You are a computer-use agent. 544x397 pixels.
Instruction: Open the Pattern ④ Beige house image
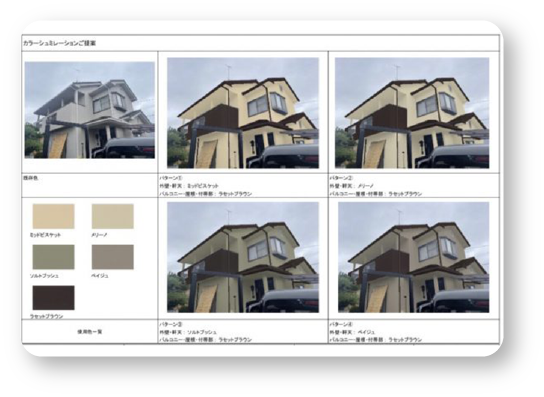point(414,257)
